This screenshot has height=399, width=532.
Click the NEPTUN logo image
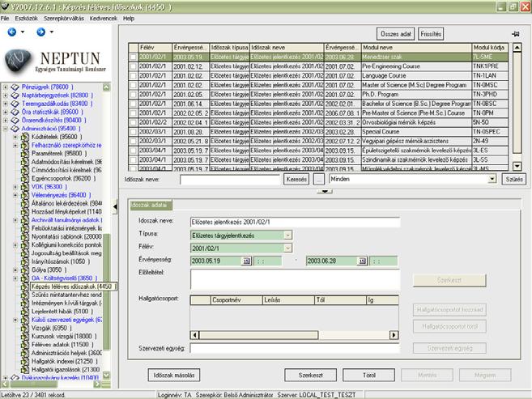coord(55,62)
